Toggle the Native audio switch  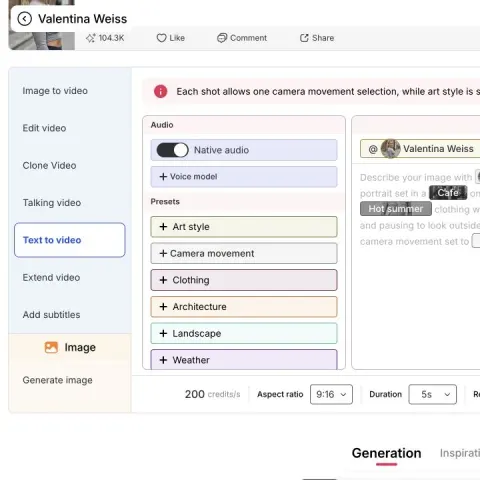(x=172, y=150)
